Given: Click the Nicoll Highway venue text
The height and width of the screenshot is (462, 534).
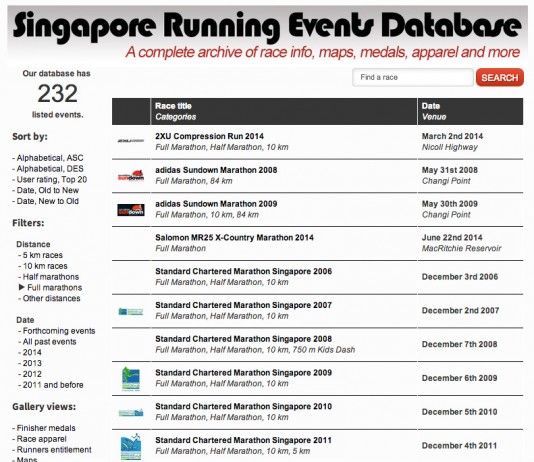Looking at the screenshot, I should pos(450,147).
